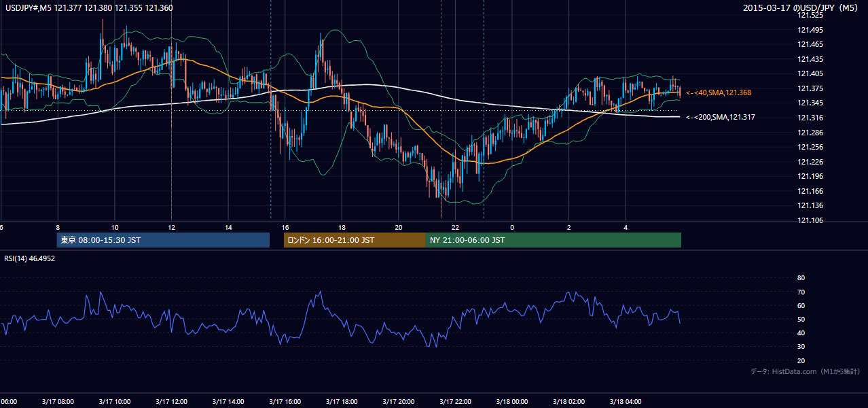Click the hour 12 tick under the chart
The height and width of the screenshot is (408, 868).
tap(171, 227)
